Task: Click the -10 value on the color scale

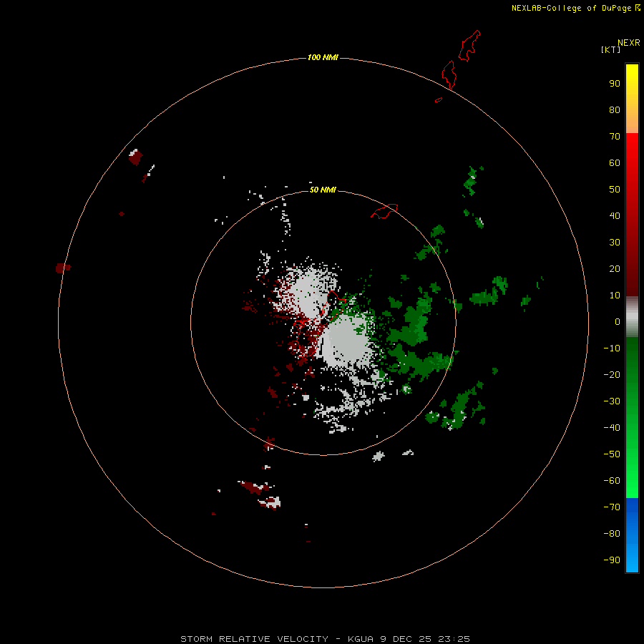Action: [x=612, y=348]
